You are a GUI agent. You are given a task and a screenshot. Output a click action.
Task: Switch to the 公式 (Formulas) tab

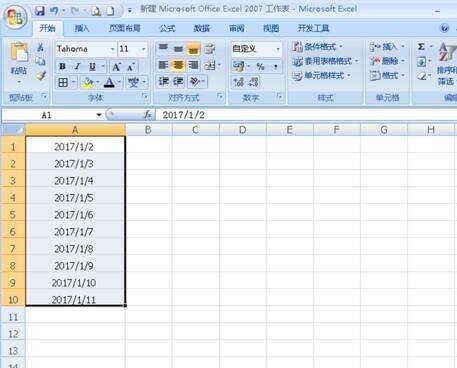tap(167, 29)
